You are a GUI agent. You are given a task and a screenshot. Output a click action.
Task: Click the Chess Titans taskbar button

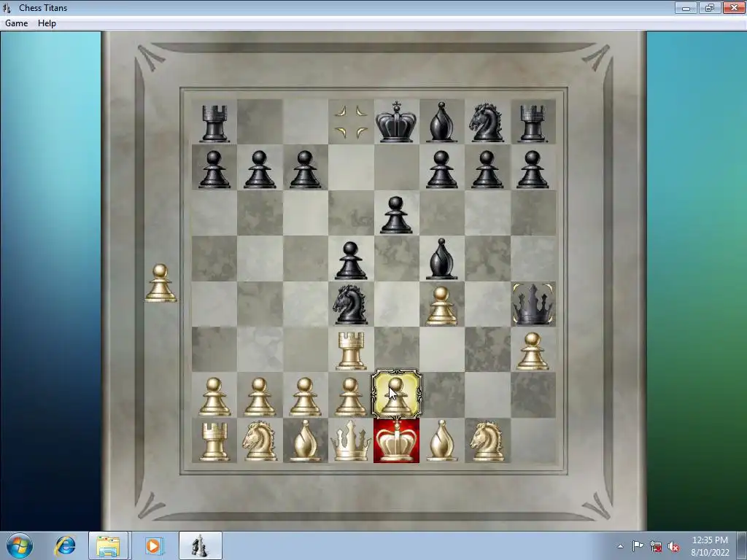pos(201,545)
